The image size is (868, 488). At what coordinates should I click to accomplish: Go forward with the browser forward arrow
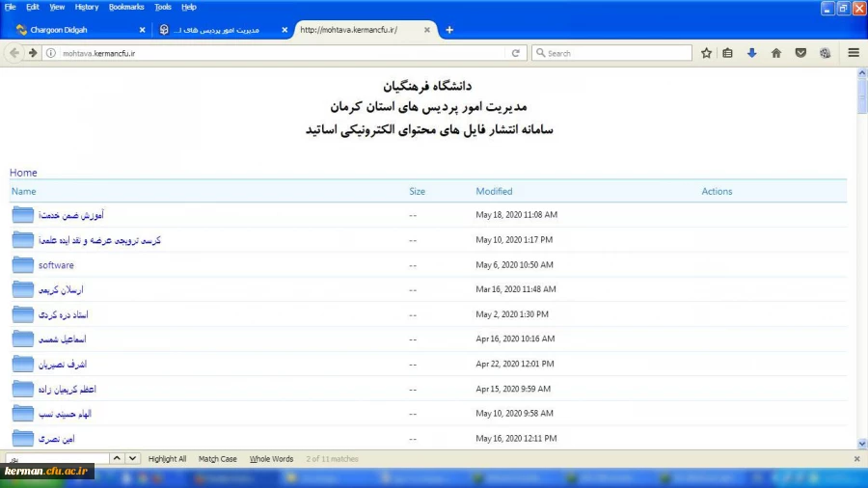click(33, 53)
